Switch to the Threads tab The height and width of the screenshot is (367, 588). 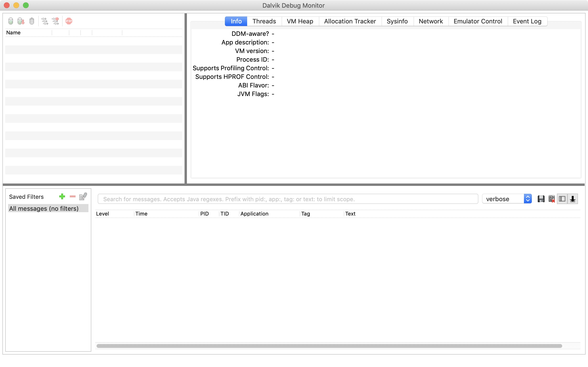pos(264,21)
